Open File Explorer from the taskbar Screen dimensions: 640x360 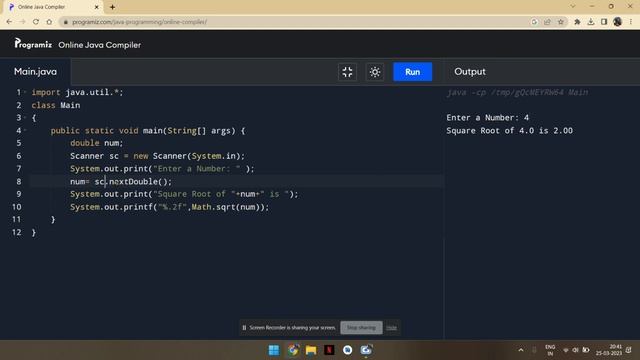[311, 350]
